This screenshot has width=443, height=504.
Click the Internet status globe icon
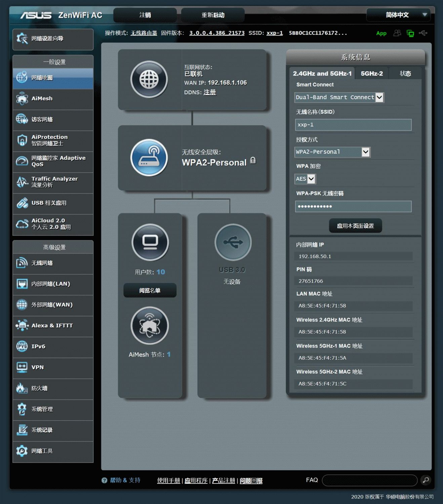pyautogui.click(x=149, y=80)
